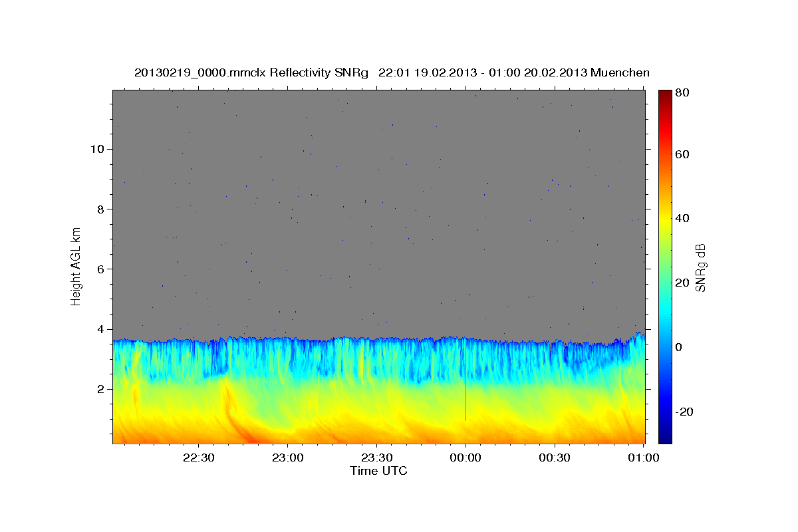Image resolution: width=798 pixels, height=532 pixels.
Task: Click the 01:00 time tick label
Action: [644, 458]
